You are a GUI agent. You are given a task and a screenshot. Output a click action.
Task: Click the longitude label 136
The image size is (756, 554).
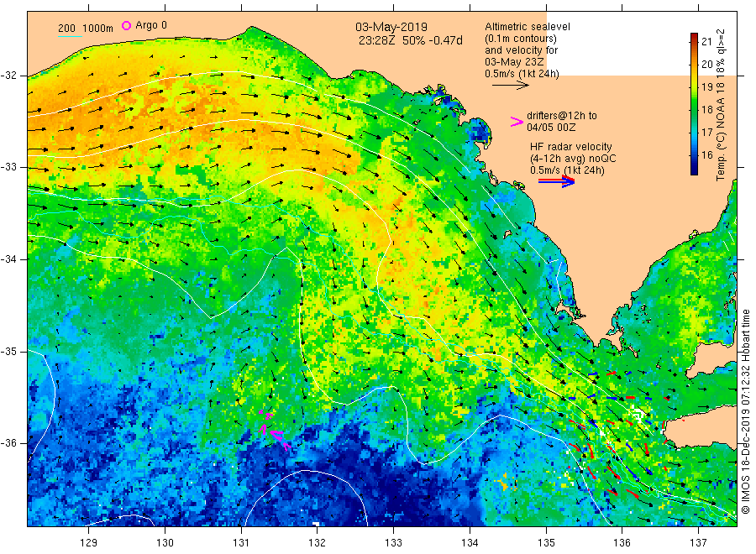tap(622, 543)
